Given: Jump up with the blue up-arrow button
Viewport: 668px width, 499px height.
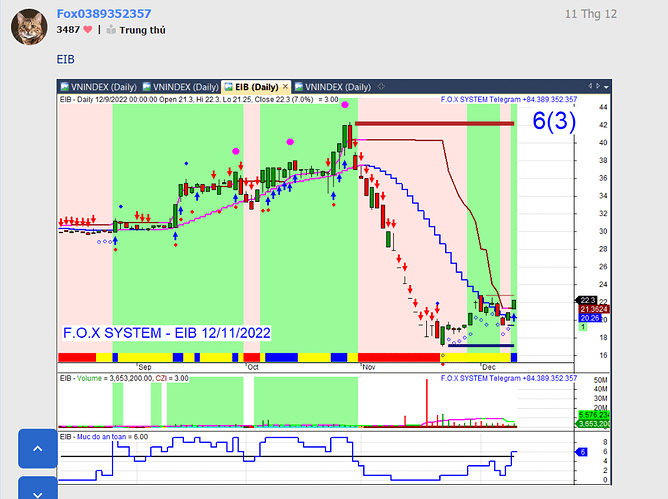Looking at the screenshot, I should tap(37, 449).
